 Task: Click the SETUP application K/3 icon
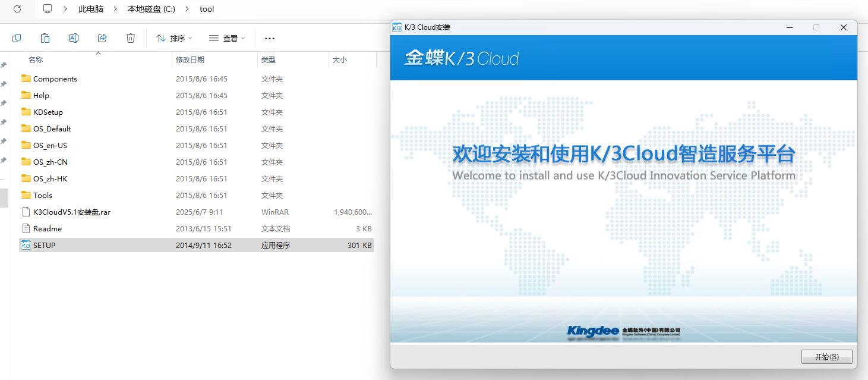26,245
